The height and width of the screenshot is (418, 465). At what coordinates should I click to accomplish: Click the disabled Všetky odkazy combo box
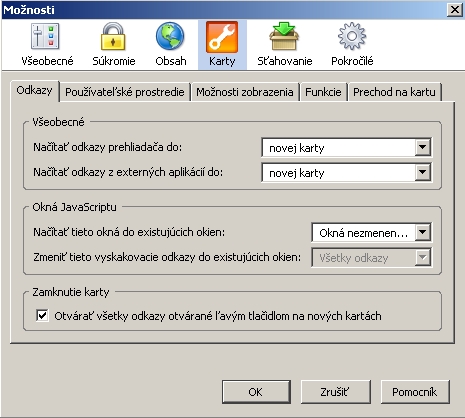pyautogui.click(x=372, y=258)
